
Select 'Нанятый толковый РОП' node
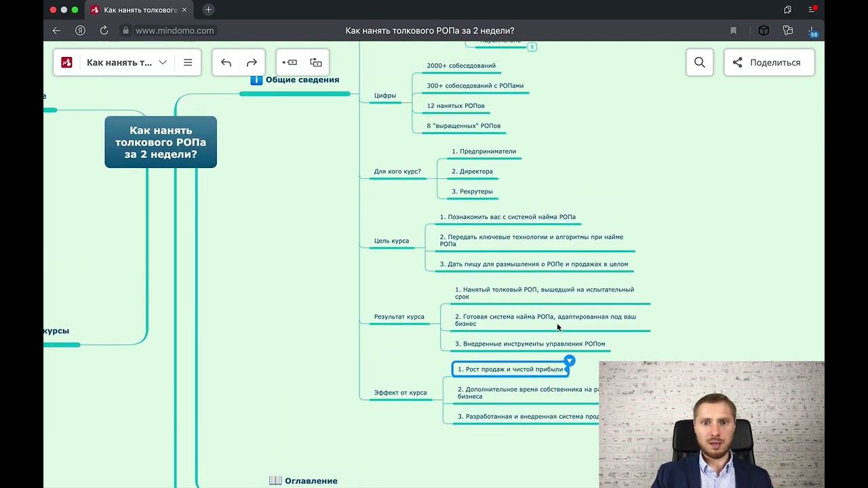pos(545,293)
